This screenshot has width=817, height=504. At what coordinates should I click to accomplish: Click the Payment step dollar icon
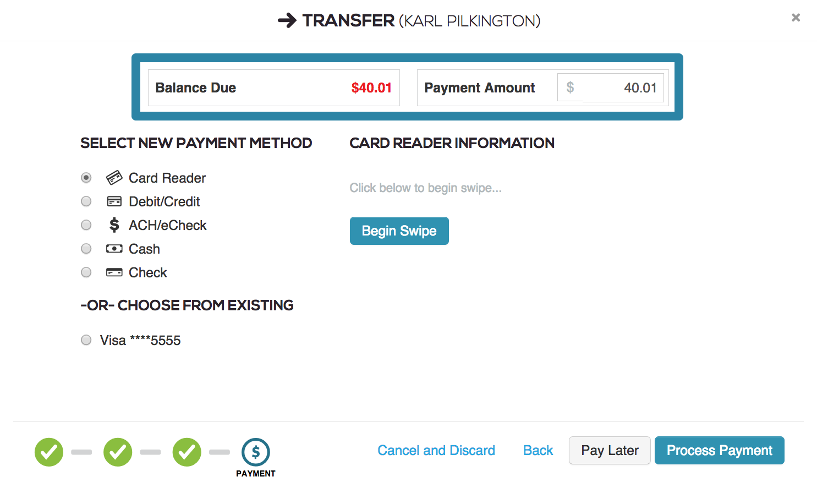pyautogui.click(x=256, y=452)
